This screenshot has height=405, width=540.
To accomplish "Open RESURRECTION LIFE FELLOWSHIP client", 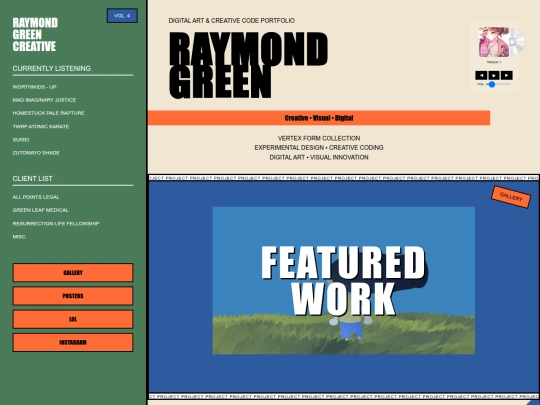I will (56, 224).
